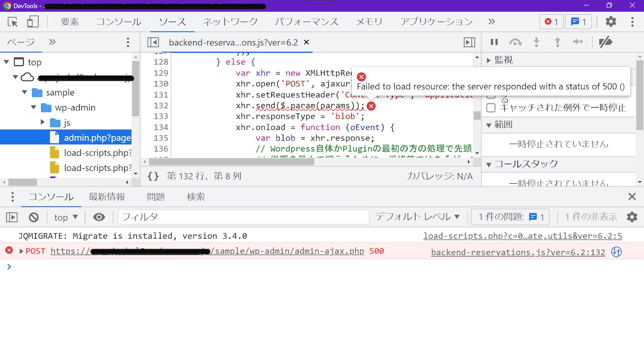
Task: Collapse the 監視 section
Action: pyautogui.click(x=489, y=60)
